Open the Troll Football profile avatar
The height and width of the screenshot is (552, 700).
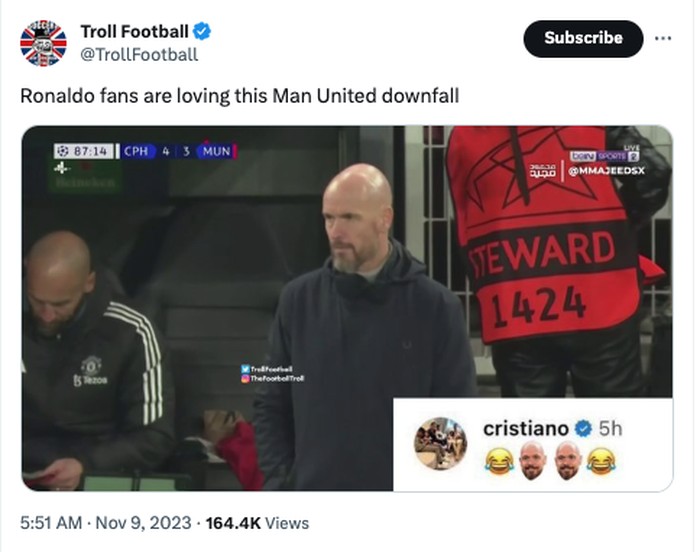pyautogui.click(x=43, y=43)
